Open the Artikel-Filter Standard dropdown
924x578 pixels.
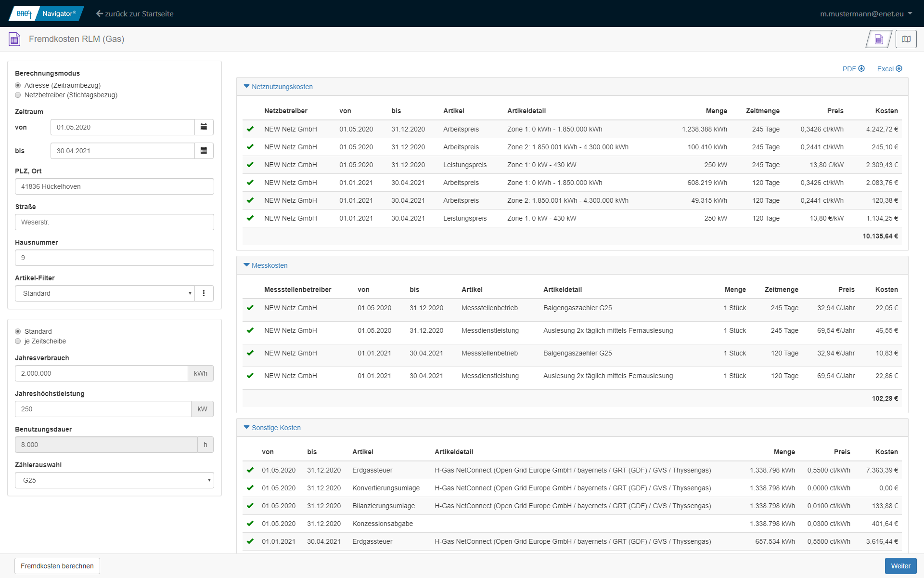(105, 293)
